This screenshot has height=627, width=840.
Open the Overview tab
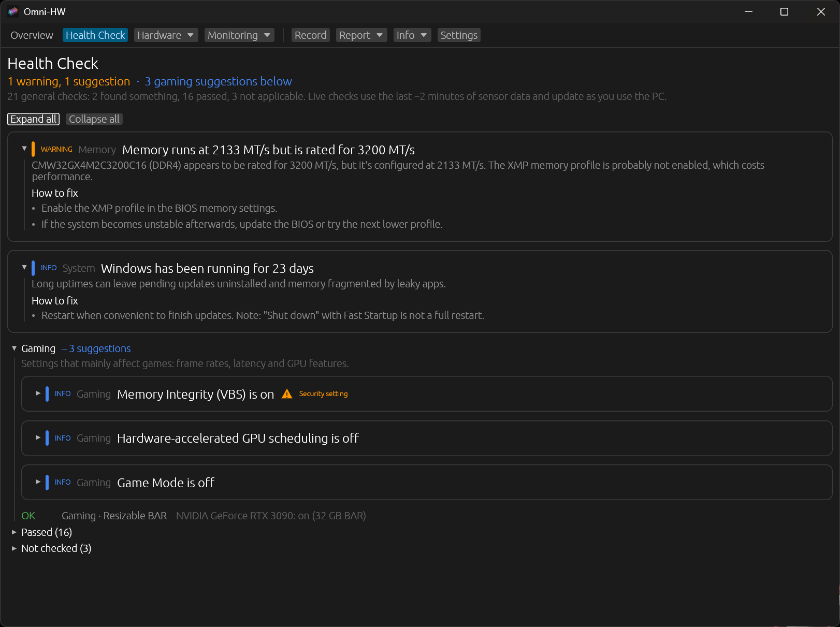[32, 35]
